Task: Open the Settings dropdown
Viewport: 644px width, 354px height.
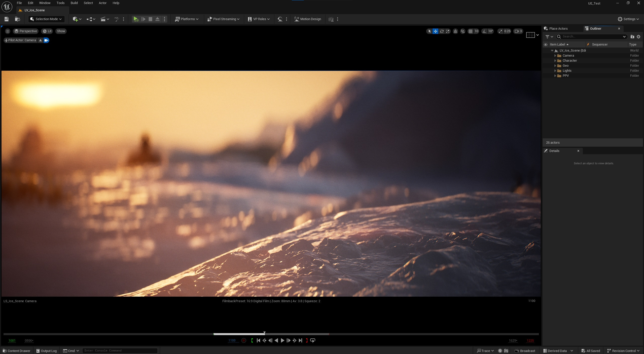Action: point(628,19)
